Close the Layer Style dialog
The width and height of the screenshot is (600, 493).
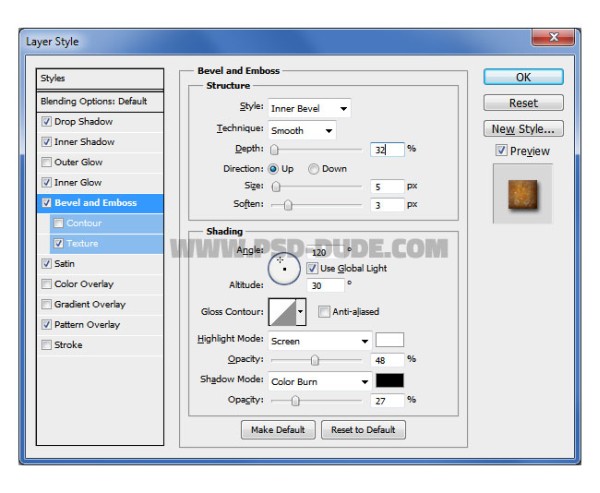(x=553, y=37)
